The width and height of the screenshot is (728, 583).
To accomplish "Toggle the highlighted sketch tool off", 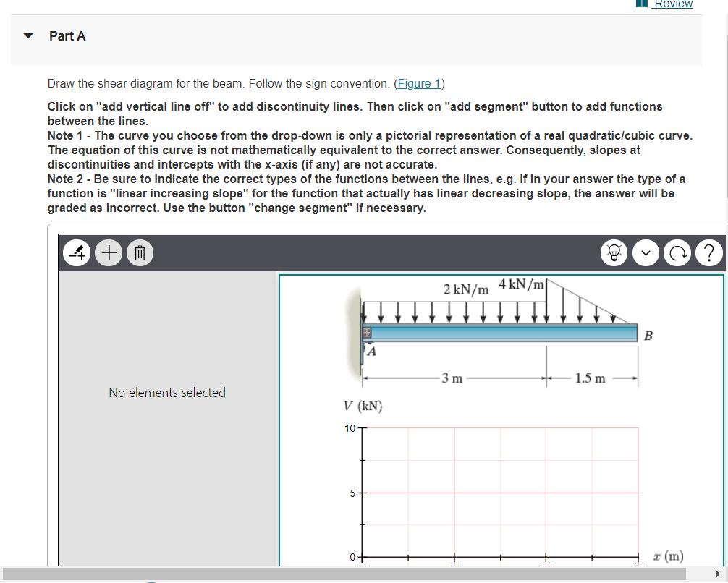I will coord(76,252).
